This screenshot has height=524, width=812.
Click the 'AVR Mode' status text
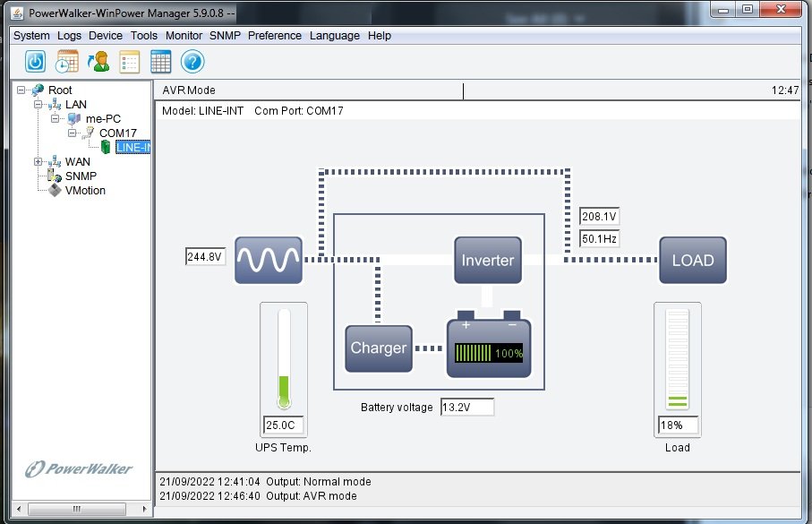coord(189,90)
